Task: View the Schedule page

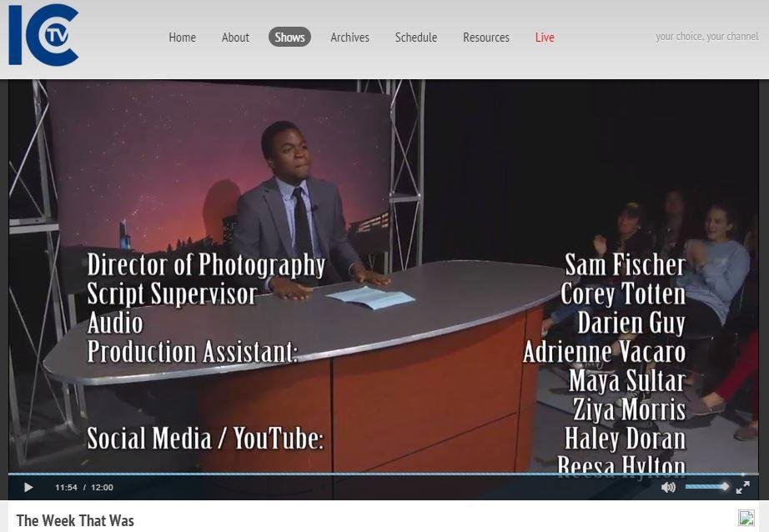Action: click(416, 38)
